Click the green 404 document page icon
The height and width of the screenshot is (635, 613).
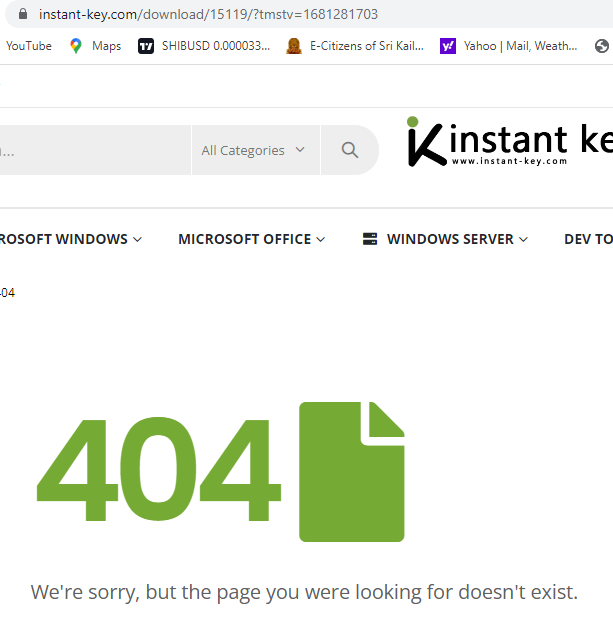click(352, 472)
